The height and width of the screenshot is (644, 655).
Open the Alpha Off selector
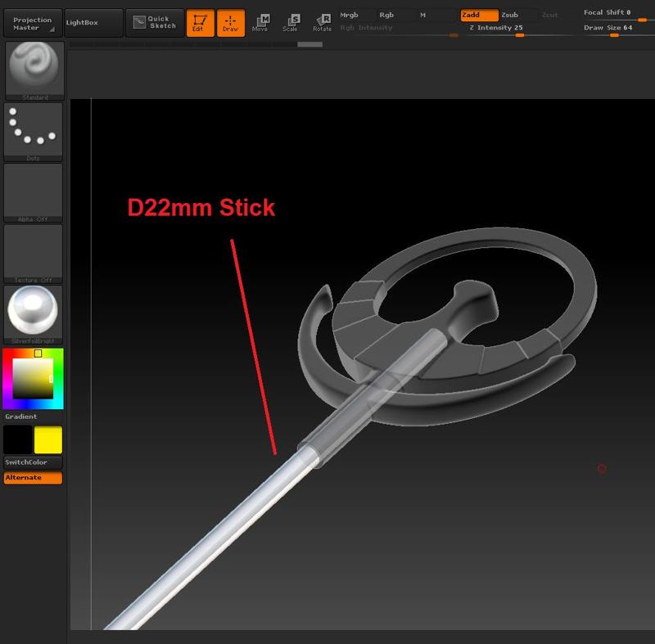[33, 192]
